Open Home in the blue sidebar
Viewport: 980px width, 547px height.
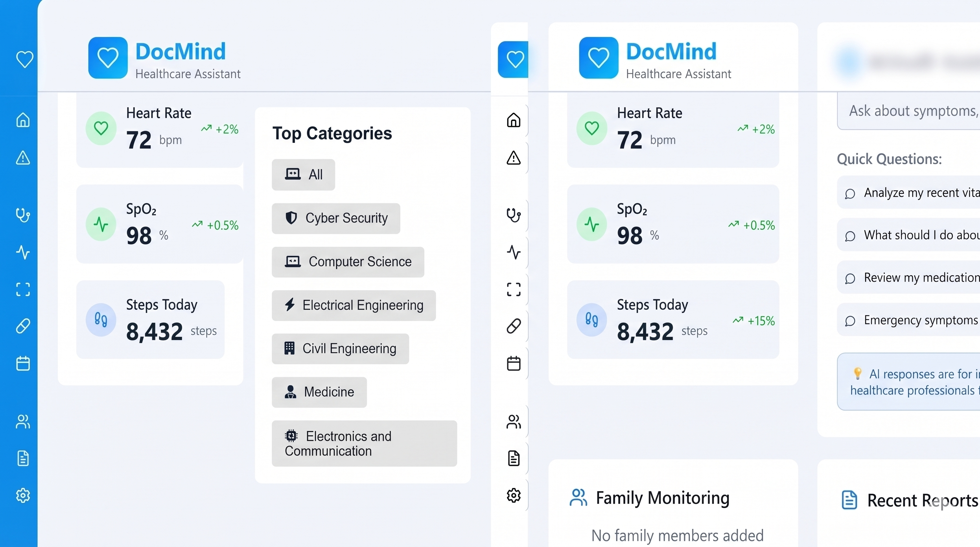[x=23, y=120]
